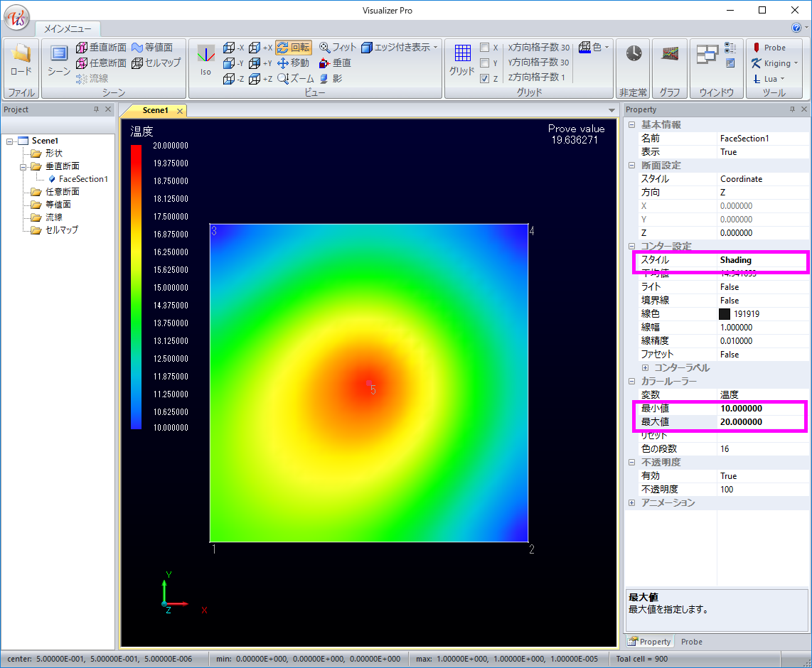The width and height of the screenshot is (812, 668).
Task: Enable the Y grid checkbox
Action: coord(484,63)
